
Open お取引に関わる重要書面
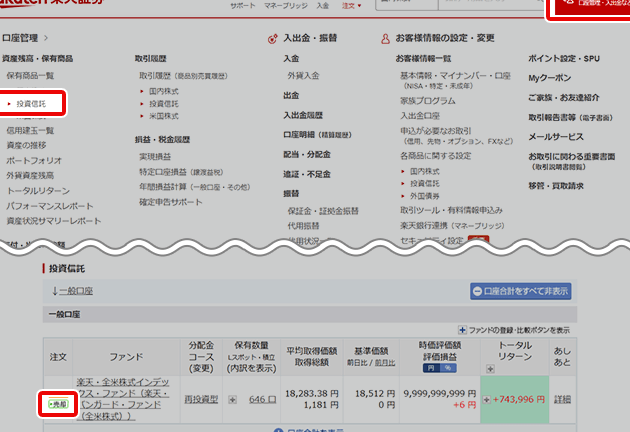[571, 156]
